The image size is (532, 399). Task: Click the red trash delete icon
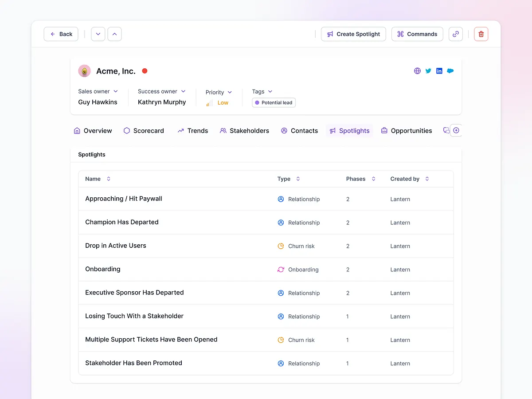coord(481,34)
